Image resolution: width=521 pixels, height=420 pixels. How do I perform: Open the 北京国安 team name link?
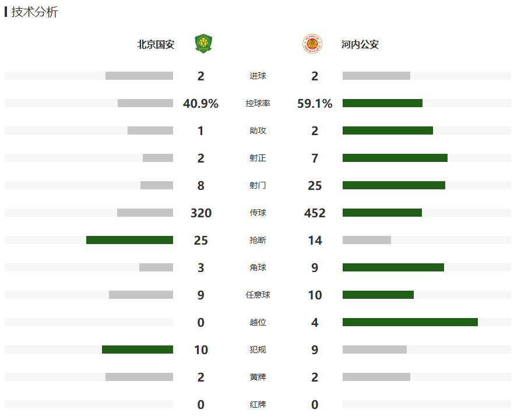click(x=156, y=44)
